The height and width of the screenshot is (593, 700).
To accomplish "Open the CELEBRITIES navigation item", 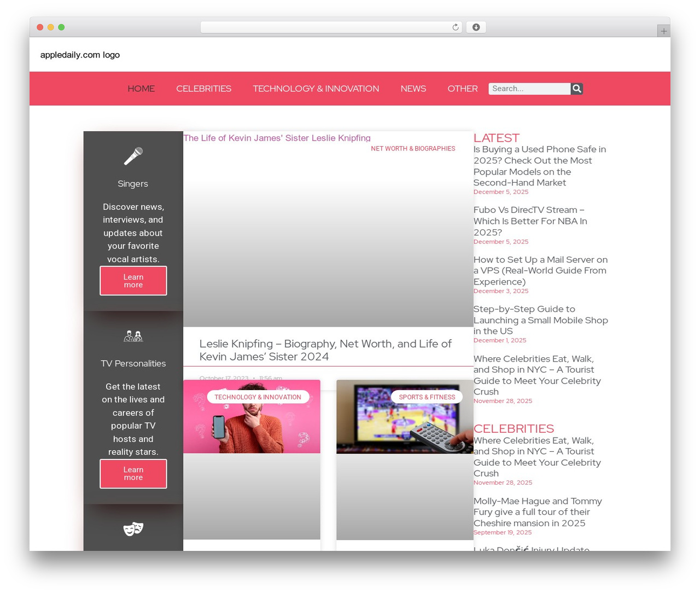I will click(203, 88).
